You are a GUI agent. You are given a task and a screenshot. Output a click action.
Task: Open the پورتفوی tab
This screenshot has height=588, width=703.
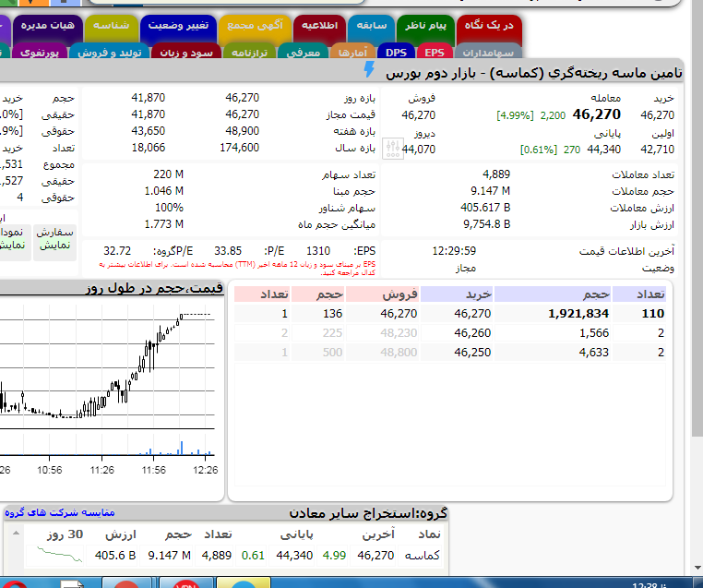pyautogui.click(x=40, y=53)
